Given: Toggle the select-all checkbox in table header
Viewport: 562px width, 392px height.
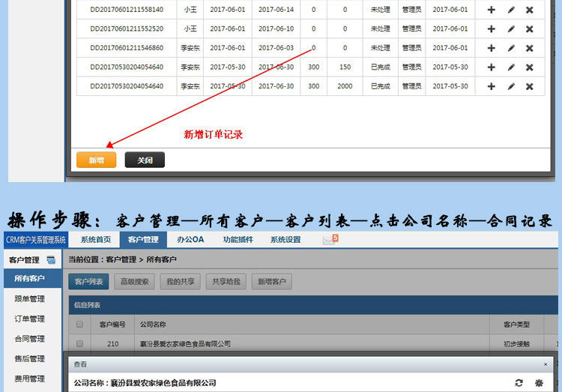Looking at the screenshot, I should (x=79, y=325).
